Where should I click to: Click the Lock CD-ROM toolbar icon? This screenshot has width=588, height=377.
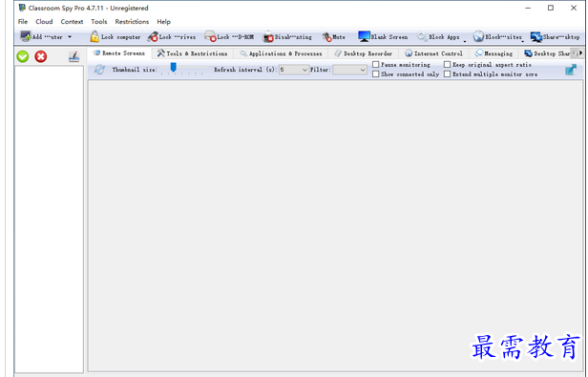[x=210, y=36]
